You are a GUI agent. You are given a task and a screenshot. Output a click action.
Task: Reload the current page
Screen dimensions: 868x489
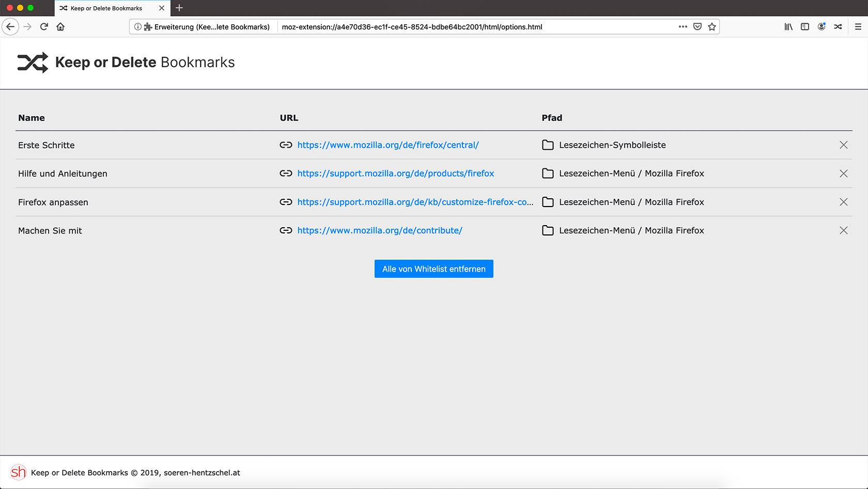[44, 27]
